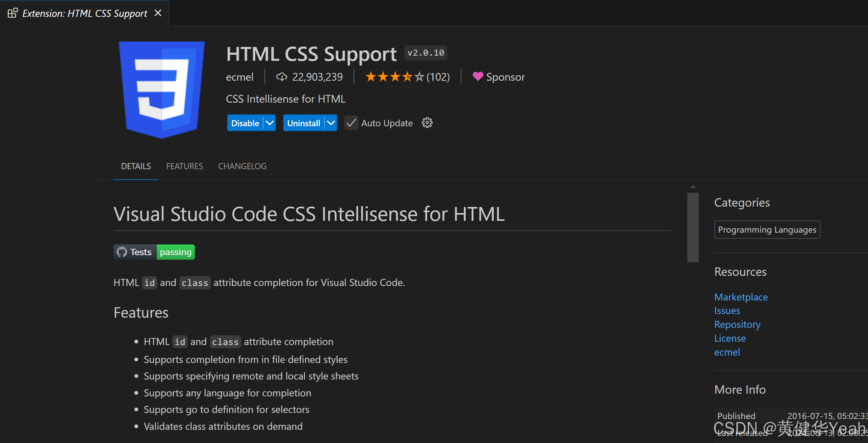Screen dimensions: 868x443
Task: Click the HTML CSS Support extension logo
Action: [161, 89]
